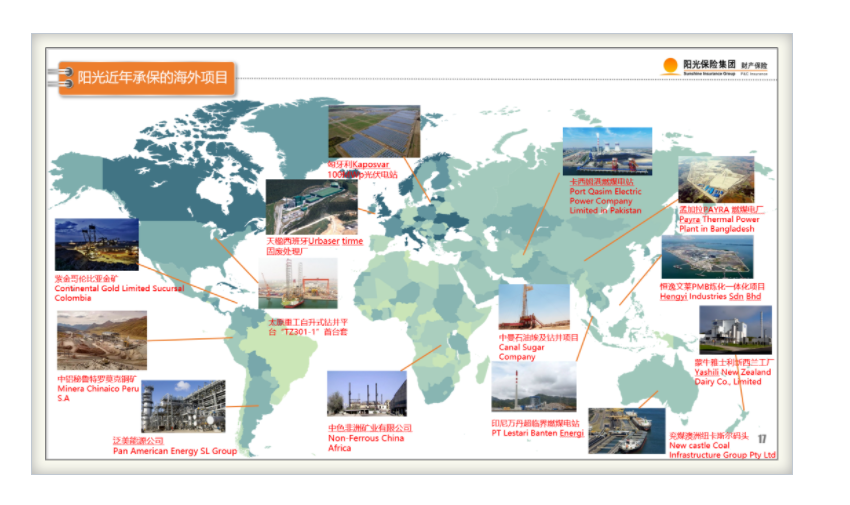Click the Continental Gold mine night photo
This screenshot has width=850, height=505.
coord(97,245)
